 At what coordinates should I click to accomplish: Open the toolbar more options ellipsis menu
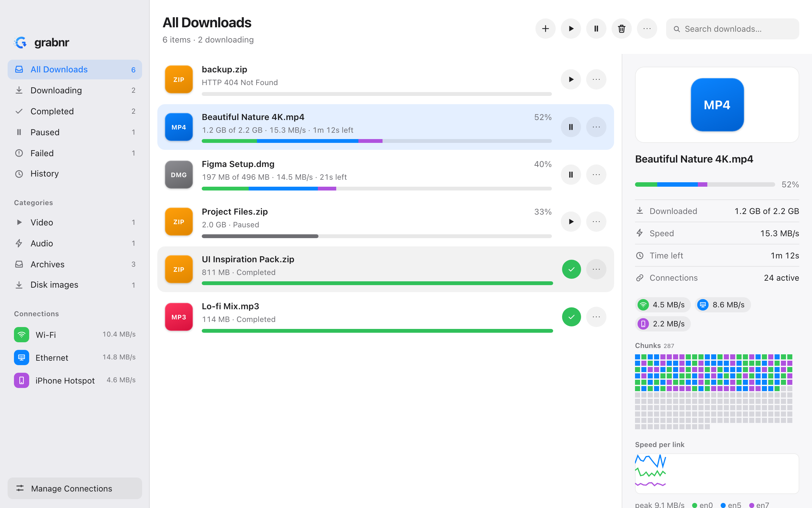(x=647, y=29)
